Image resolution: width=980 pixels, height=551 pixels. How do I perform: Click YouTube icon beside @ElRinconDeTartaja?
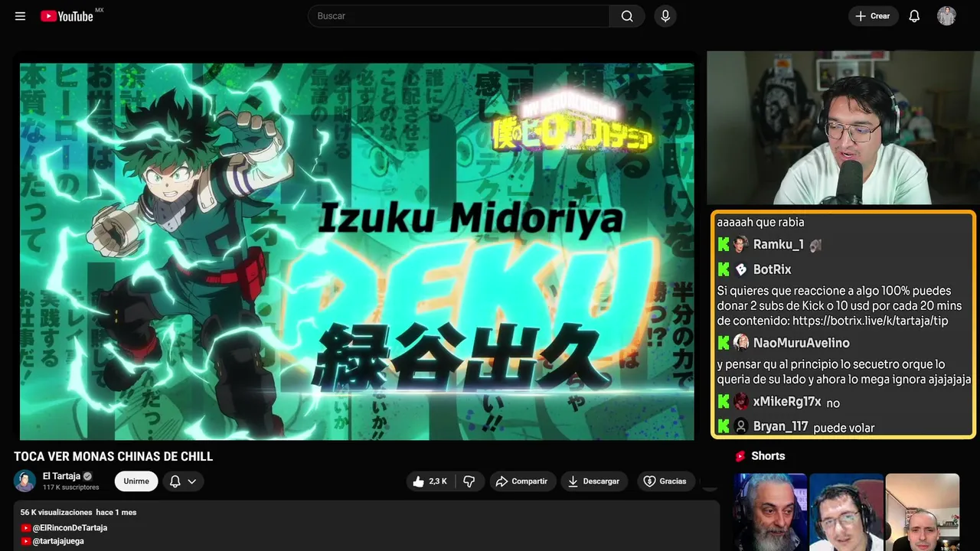[26, 528]
